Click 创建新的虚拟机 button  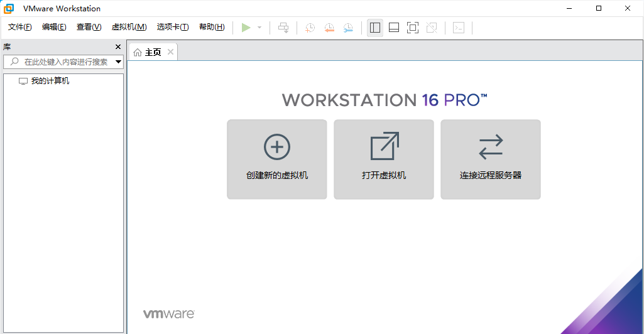[277, 159]
